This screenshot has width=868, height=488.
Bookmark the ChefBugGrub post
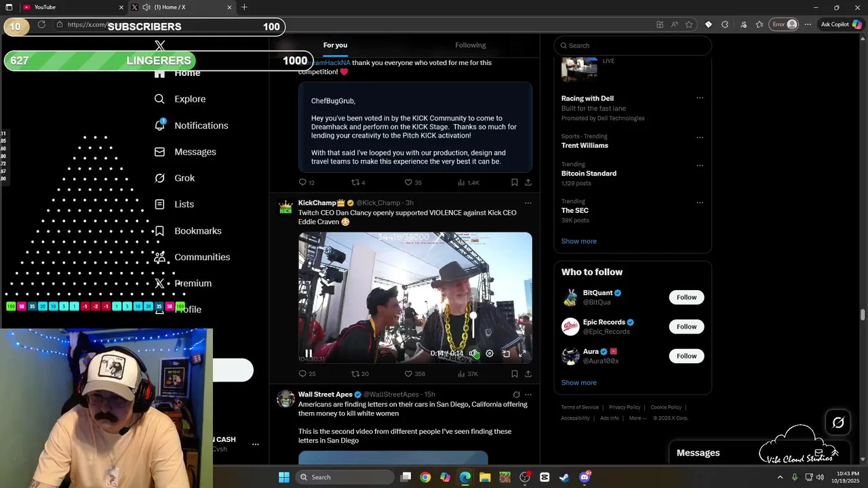point(515,182)
